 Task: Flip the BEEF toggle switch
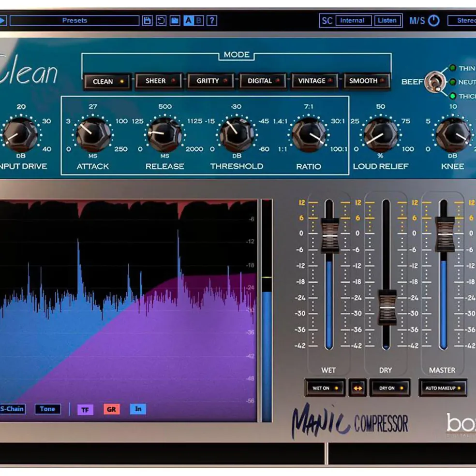(x=435, y=82)
